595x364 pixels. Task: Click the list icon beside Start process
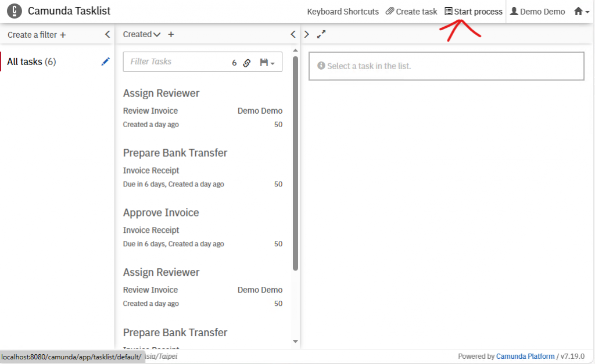coord(449,11)
